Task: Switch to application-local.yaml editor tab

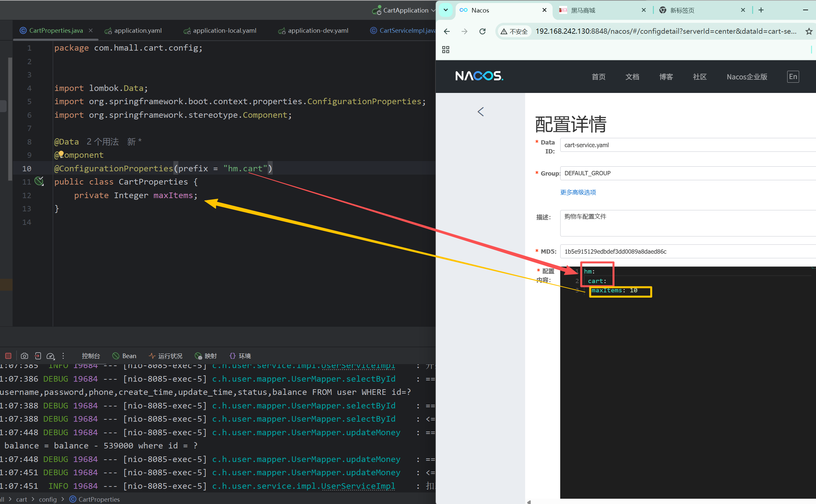Action: (224, 31)
